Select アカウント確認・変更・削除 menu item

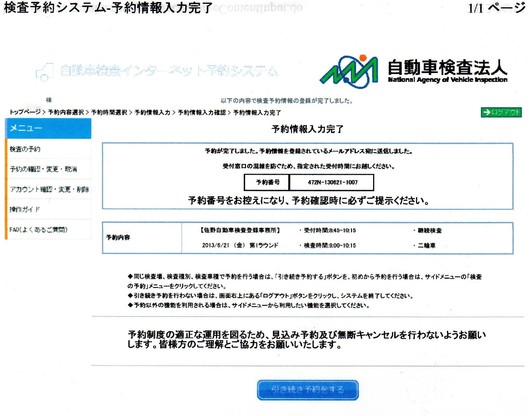[48, 189]
